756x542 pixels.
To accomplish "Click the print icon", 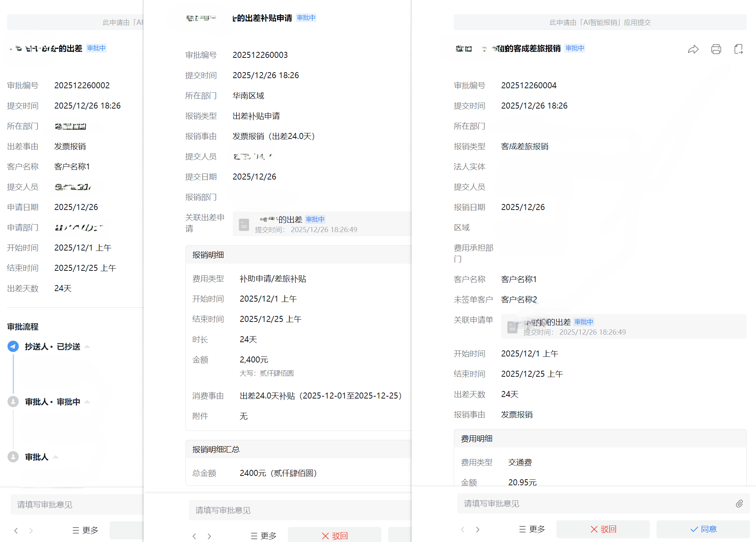I will 716,49.
